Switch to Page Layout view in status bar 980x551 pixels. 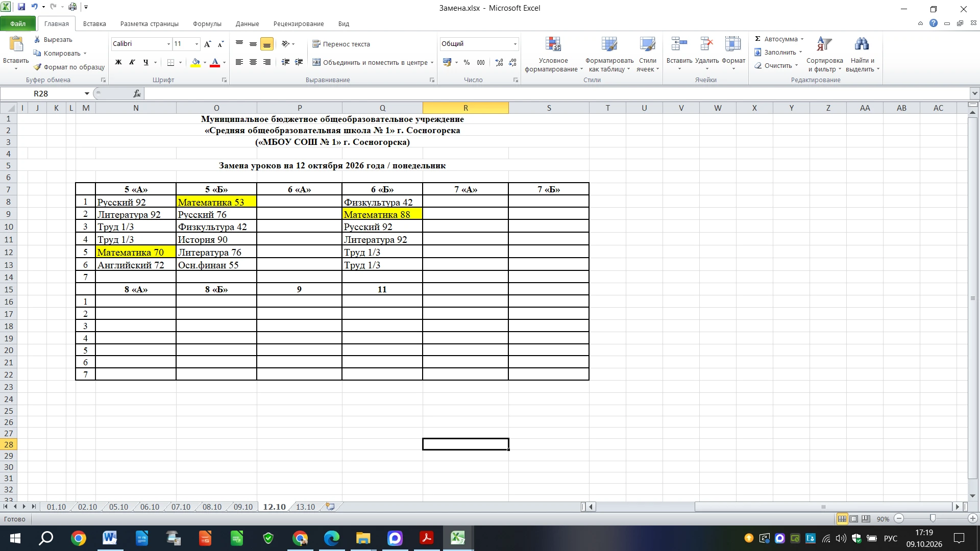click(x=854, y=519)
